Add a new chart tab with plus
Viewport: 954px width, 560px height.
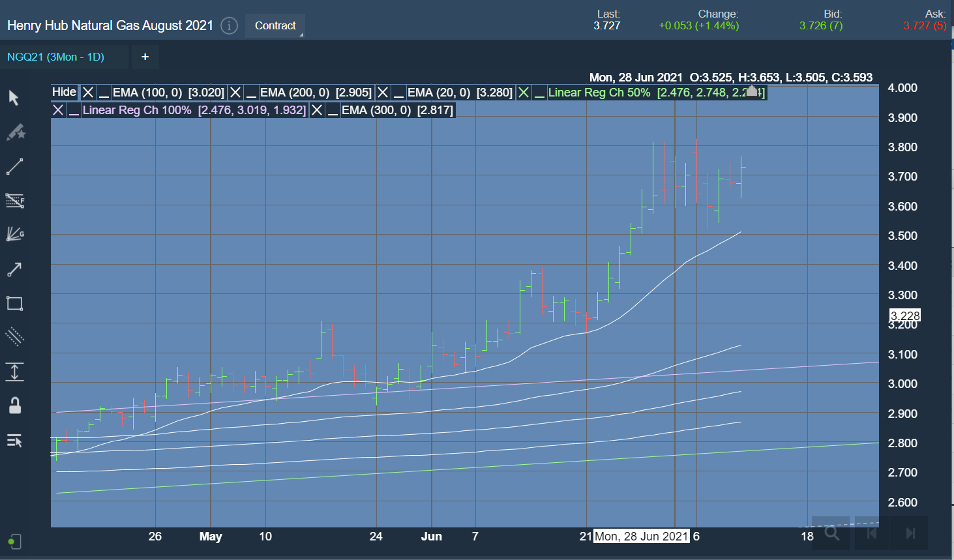click(x=145, y=57)
